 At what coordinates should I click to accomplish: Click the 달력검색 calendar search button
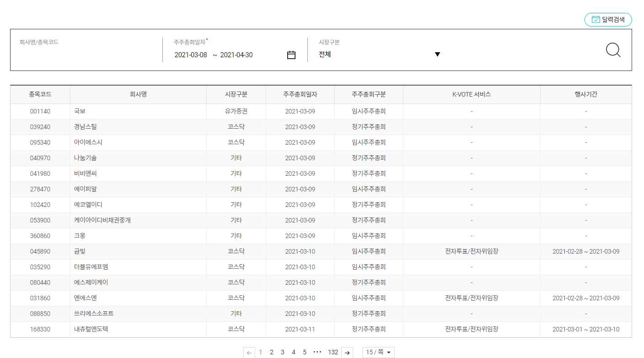608,20
